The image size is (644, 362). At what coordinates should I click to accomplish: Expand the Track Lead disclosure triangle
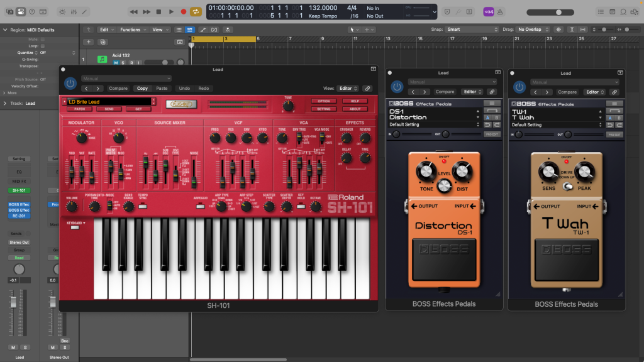[5, 103]
